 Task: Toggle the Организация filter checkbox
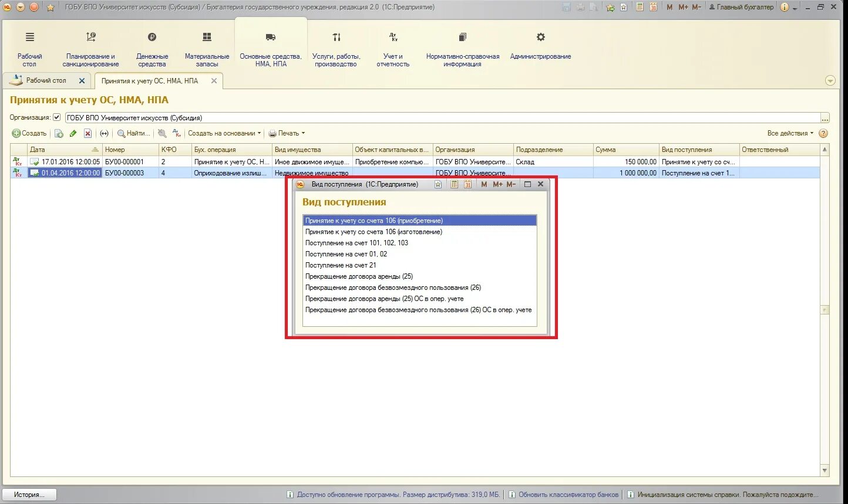tap(57, 117)
